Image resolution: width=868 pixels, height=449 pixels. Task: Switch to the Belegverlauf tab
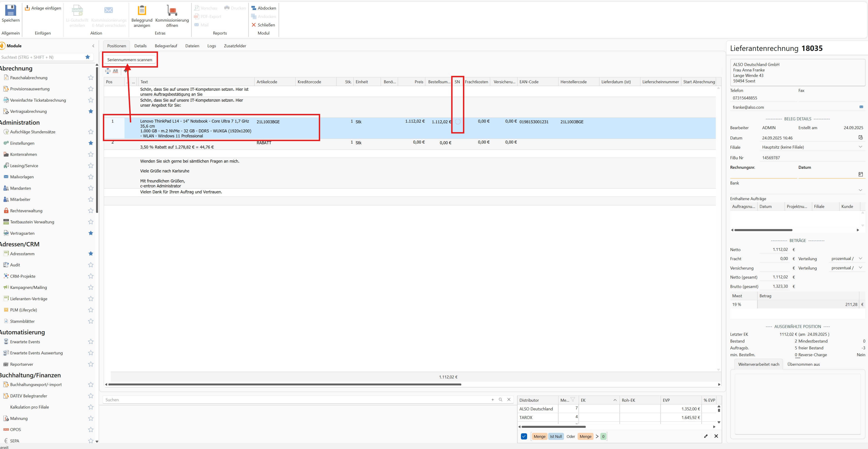pyautogui.click(x=166, y=46)
